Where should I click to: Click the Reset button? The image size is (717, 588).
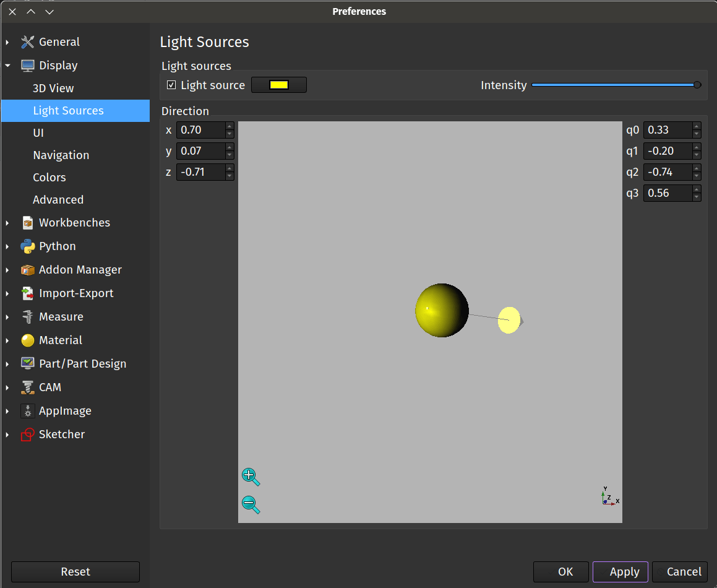[75, 572]
